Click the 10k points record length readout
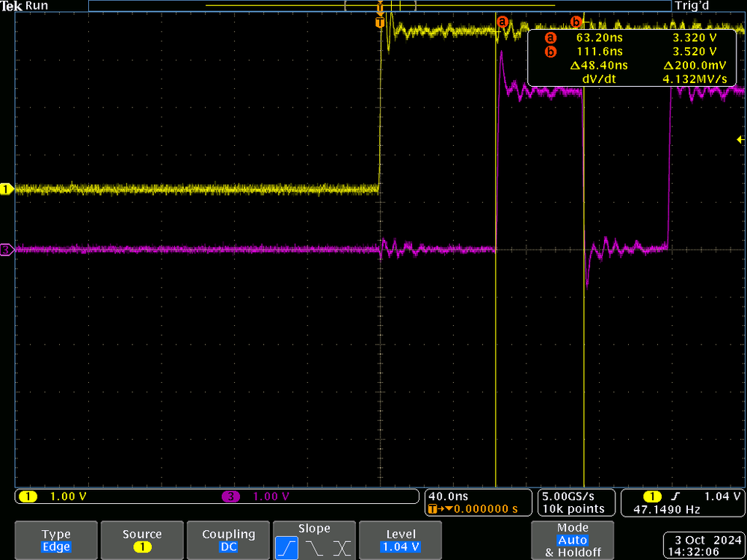The image size is (747, 560). 573,509
